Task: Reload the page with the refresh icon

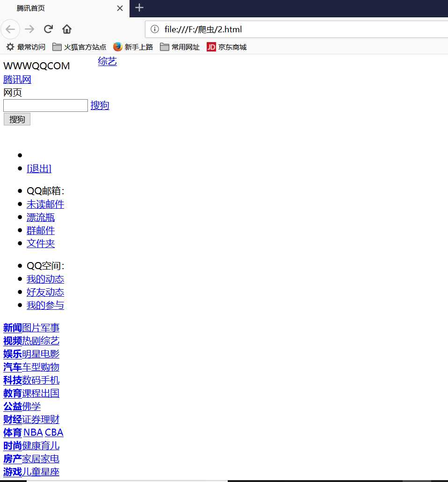Action: 48,29
